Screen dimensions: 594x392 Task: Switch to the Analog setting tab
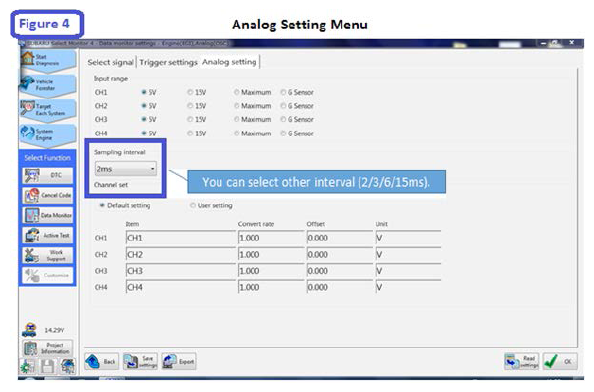pyautogui.click(x=229, y=62)
